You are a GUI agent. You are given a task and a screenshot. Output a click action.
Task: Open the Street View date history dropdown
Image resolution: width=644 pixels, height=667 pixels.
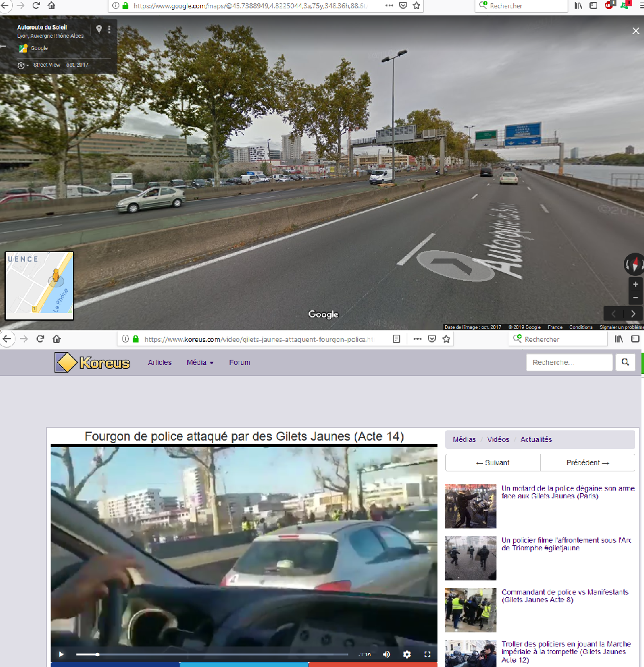point(23,65)
